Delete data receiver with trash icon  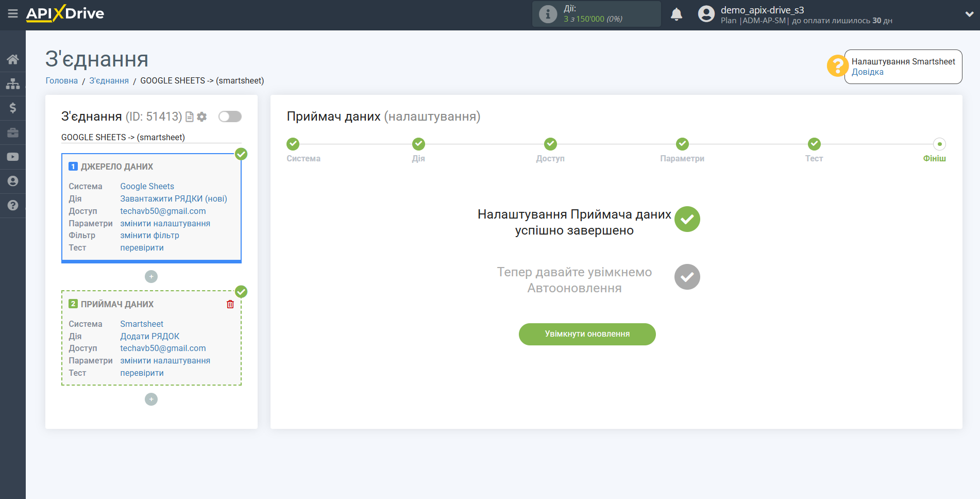point(230,304)
